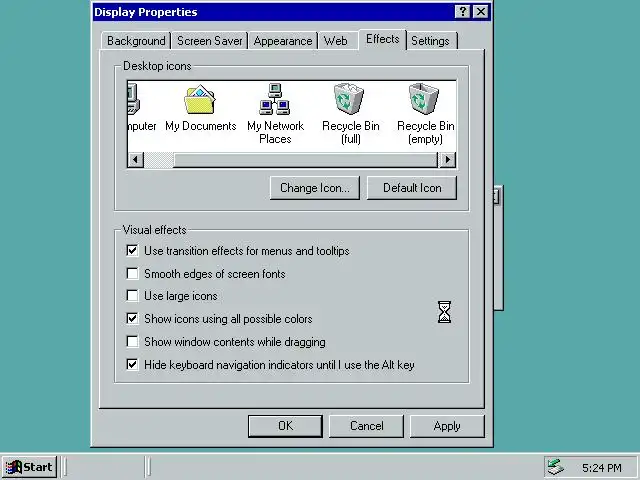640x480 pixels.
Task: Enable Smooth edges of screen fonts
Action: 132,273
